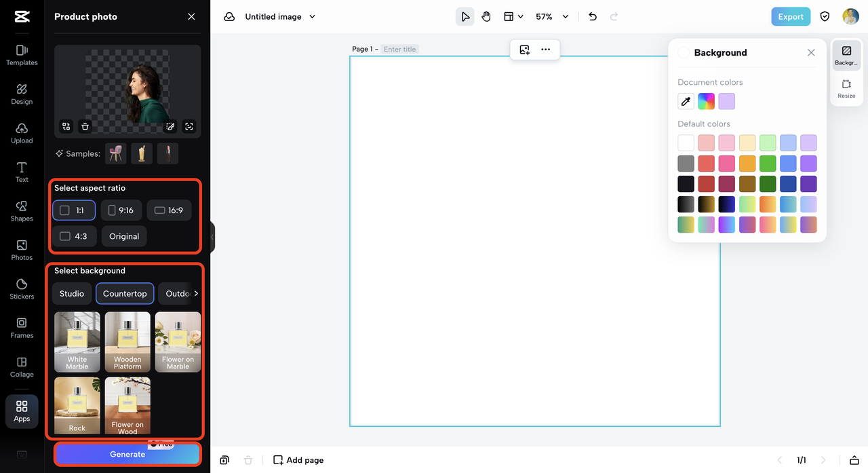The image size is (868, 473).
Task: Select the lavender document color swatch
Action: [x=727, y=101]
